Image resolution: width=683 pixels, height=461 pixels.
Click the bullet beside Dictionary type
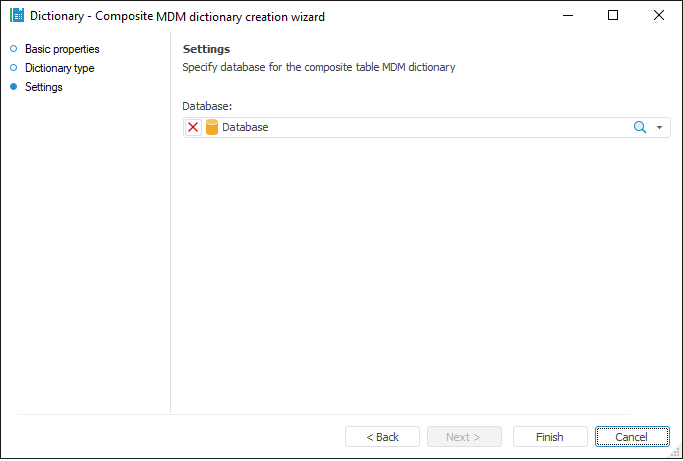click(x=14, y=68)
